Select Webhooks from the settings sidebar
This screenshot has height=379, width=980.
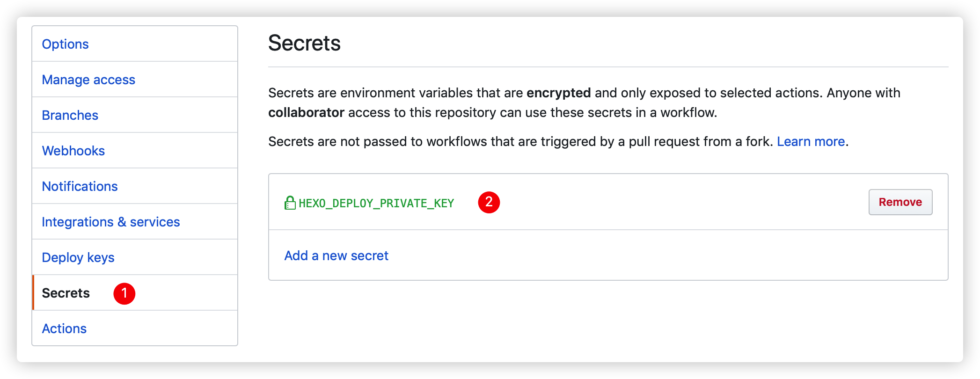click(x=73, y=151)
